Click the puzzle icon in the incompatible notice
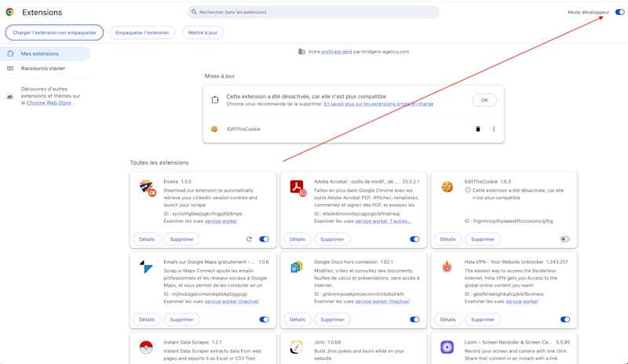628x364 pixels. pos(215,100)
